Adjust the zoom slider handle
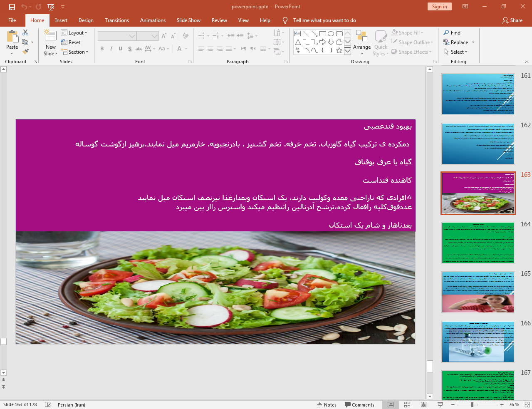The width and height of the screenshot is (532, 409). 472,404
